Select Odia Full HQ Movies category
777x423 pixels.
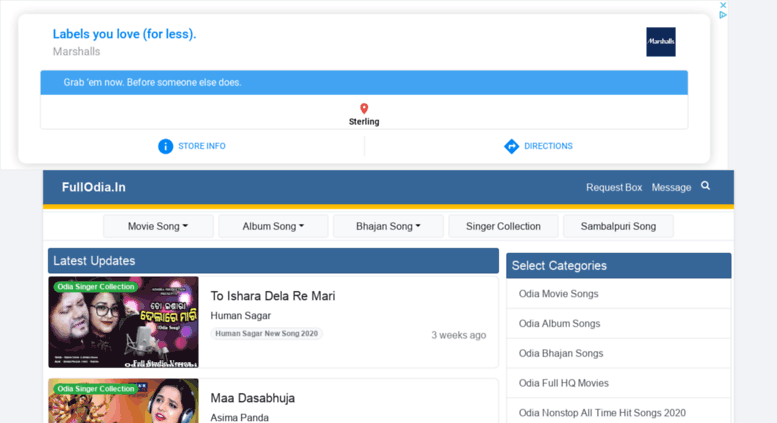pos(618,383)
